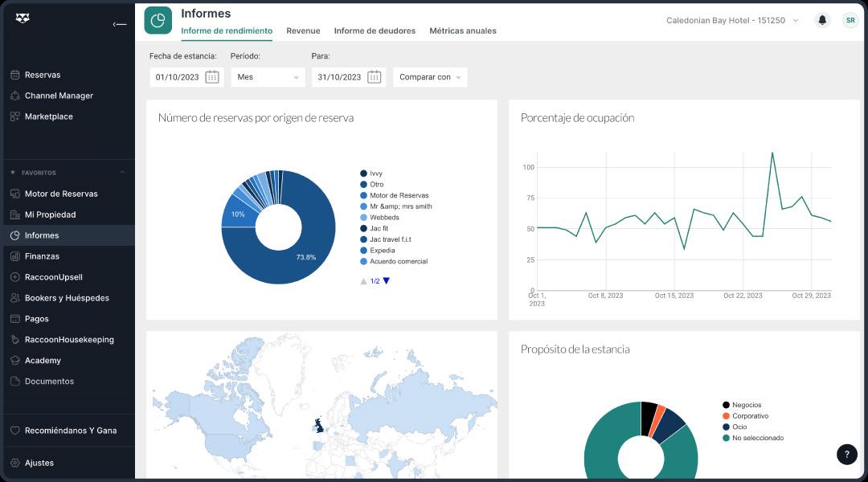Open the SR user avatar
Screen dimensions: 868x482
850,20
